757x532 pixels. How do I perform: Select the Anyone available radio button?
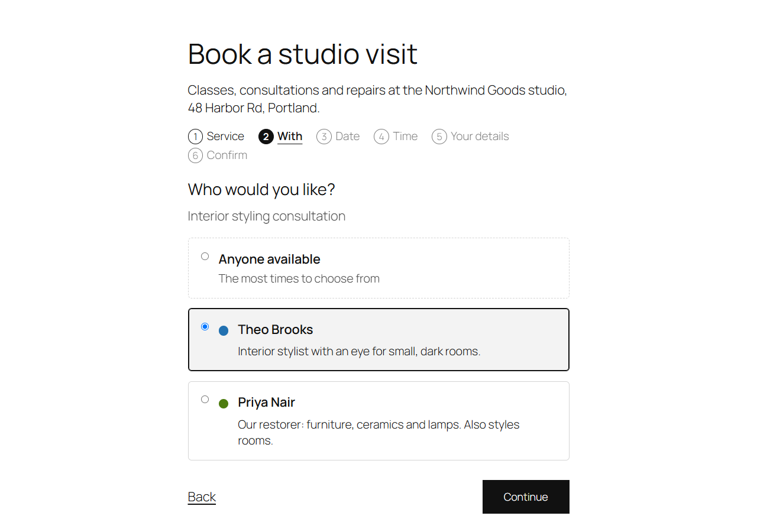click(205, 256)
